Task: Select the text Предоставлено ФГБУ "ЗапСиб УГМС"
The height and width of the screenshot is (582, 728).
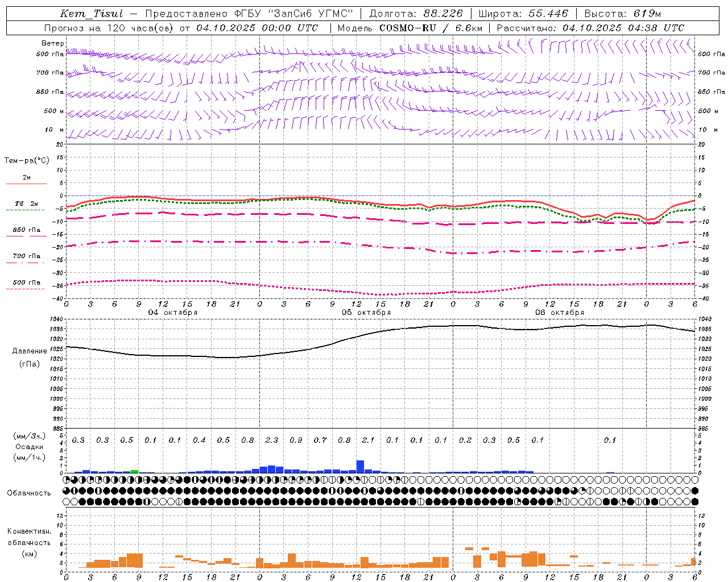Action: (x=249, y=14)
